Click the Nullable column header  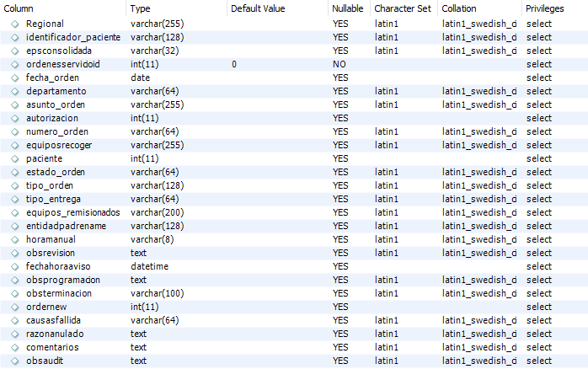click(x=349, y=8)
